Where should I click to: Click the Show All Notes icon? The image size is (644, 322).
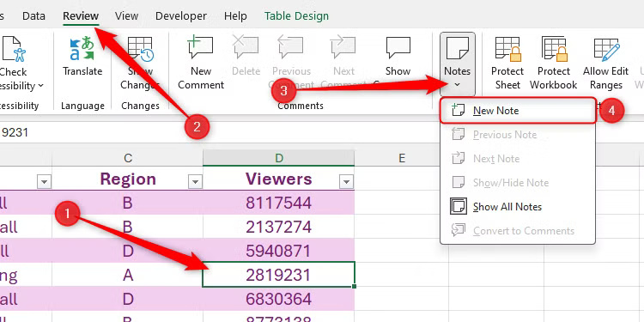pyautogui.click(x=458, y=206)
